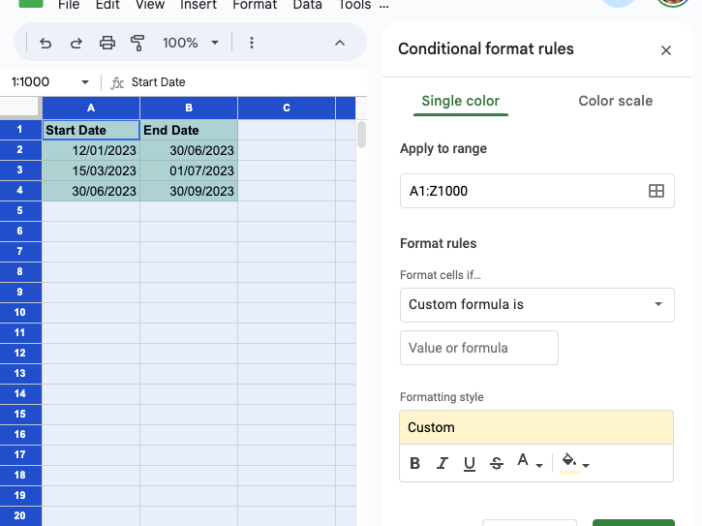Select empty cell A5
Viewport: 702px width, 526px height.
click(91, 211)
